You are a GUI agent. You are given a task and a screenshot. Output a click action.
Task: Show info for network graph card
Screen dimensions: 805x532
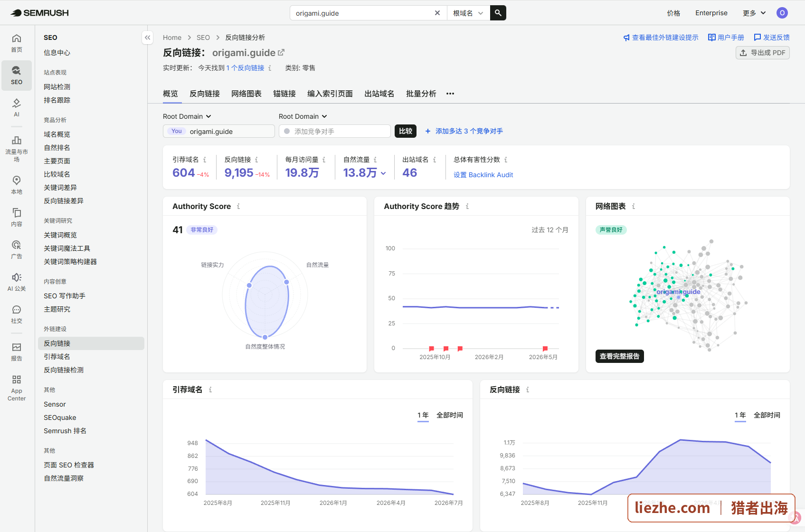(634, 206)
